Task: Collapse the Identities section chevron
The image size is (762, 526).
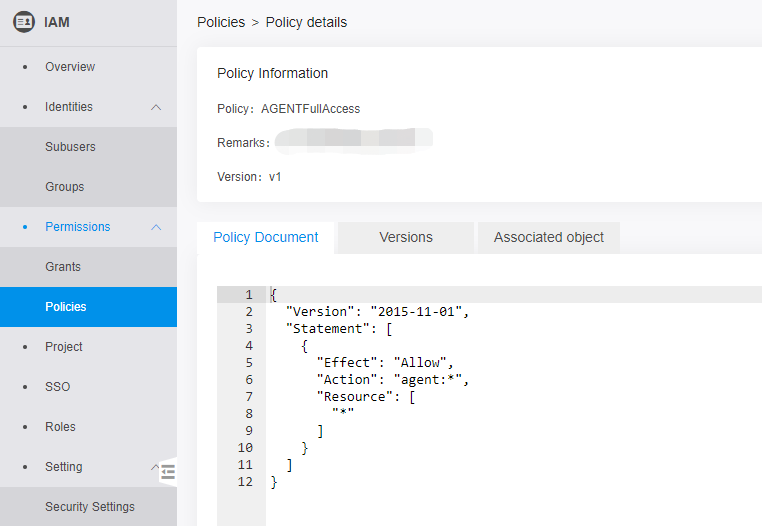Action: point(156,107)
